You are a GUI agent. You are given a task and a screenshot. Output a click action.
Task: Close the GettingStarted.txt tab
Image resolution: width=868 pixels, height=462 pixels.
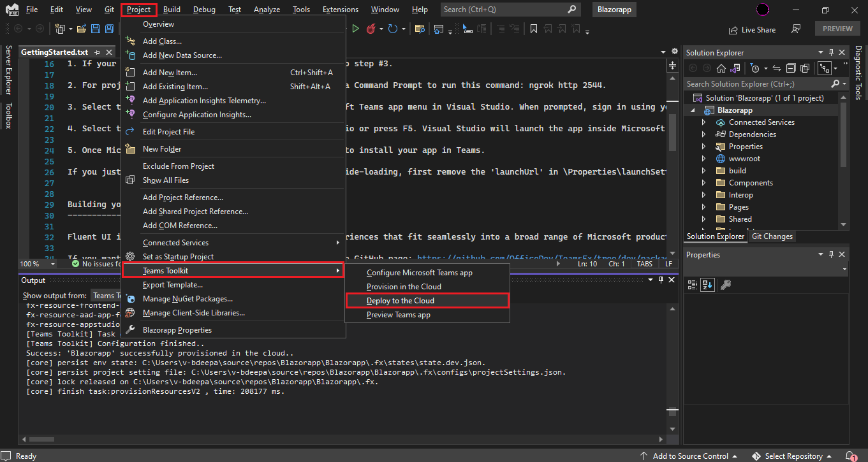point(110,53)
